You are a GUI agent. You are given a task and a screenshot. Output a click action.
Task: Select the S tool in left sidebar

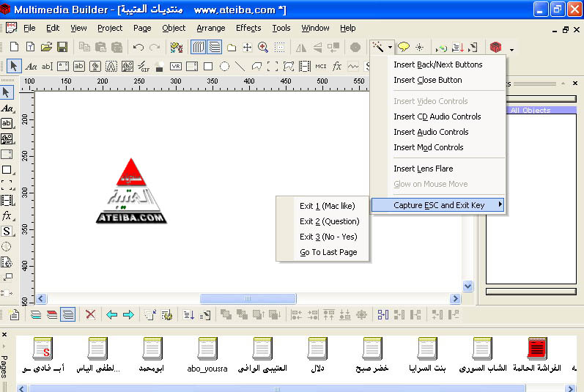[x=7, y=232]
